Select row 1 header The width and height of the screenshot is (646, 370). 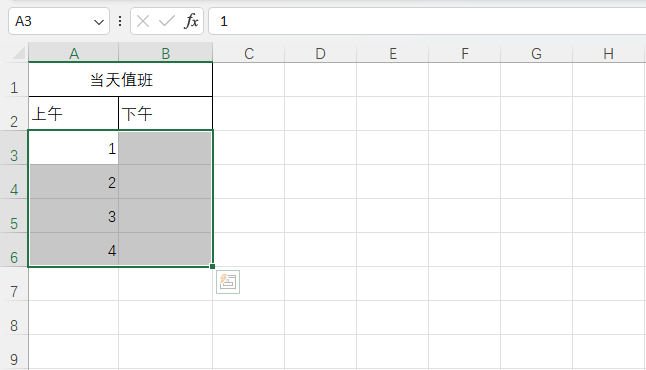(14, 80)
